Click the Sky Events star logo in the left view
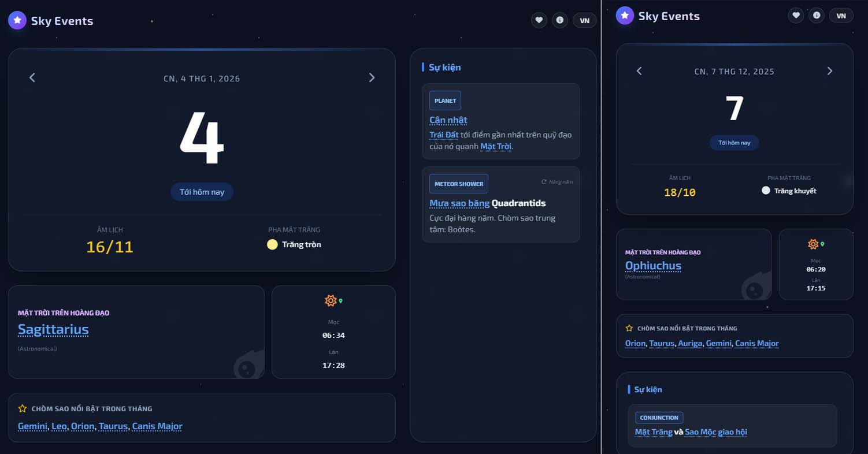868x454 pixels. tap(17, 20)
